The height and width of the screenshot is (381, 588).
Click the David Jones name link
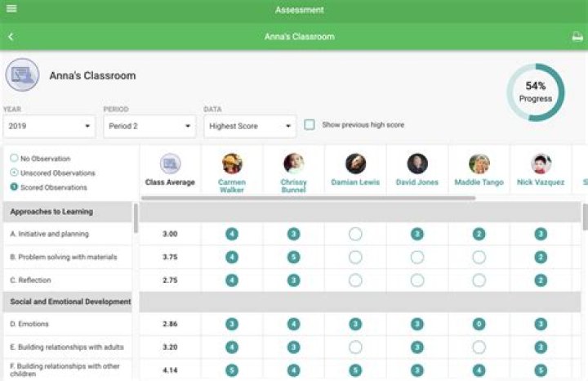(x=417, y=182)
